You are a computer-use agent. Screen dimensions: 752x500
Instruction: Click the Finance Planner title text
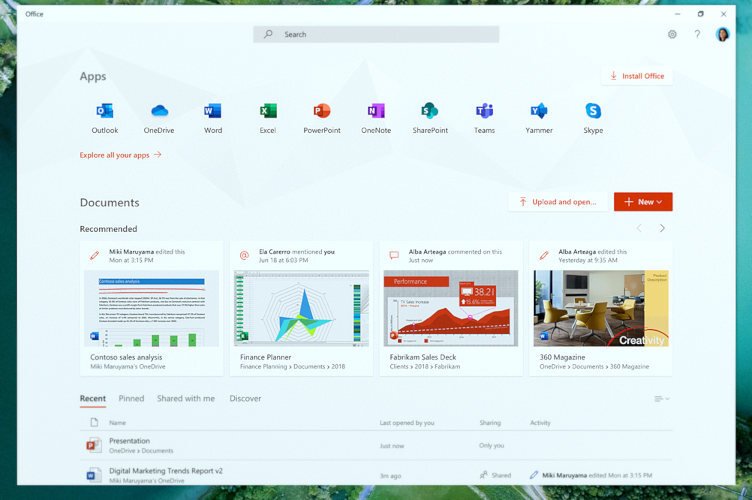point(266,357)
